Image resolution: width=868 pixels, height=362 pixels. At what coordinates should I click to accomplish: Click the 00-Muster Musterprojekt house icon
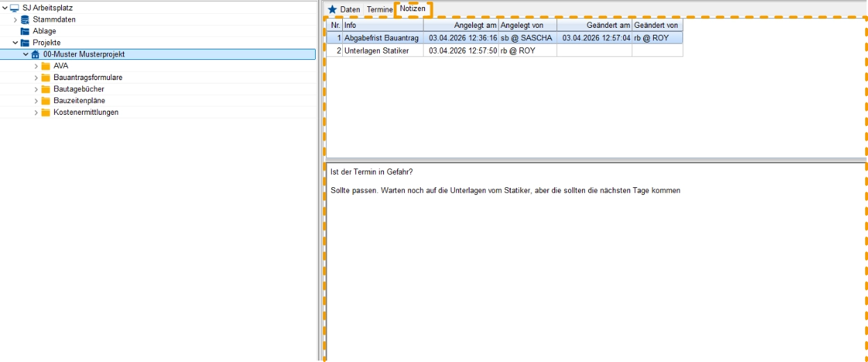pos(35,54)
